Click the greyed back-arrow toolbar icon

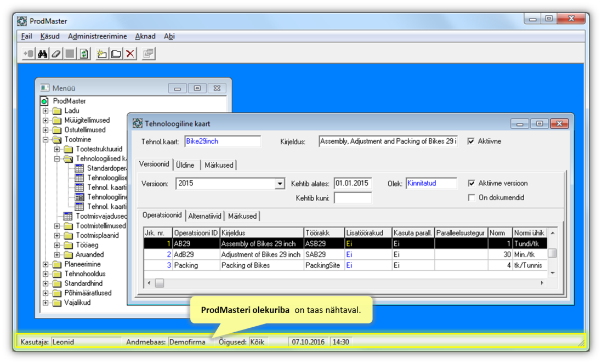click(29, 54)
